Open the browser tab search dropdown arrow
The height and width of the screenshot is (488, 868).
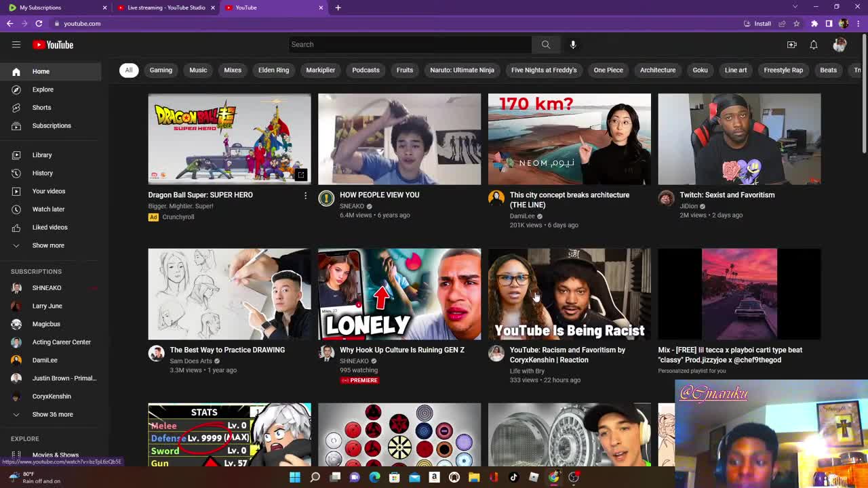pos(795,7)
